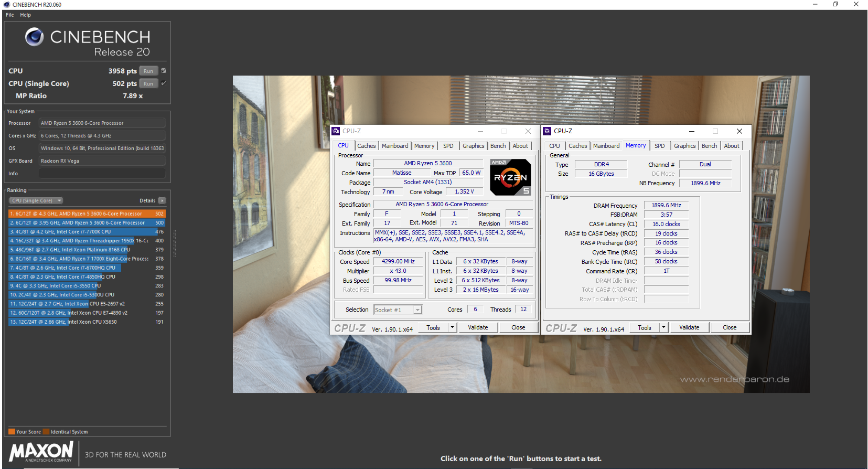Click Tools button in right CPU-Z
The width and height of the screenshot is (868, 469).
coord(645,328)
